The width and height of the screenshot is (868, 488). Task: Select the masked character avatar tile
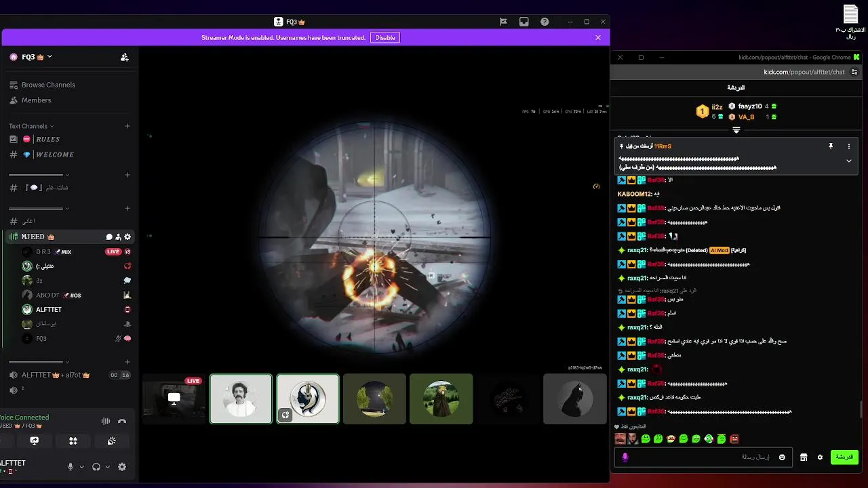tap(308, 399)
